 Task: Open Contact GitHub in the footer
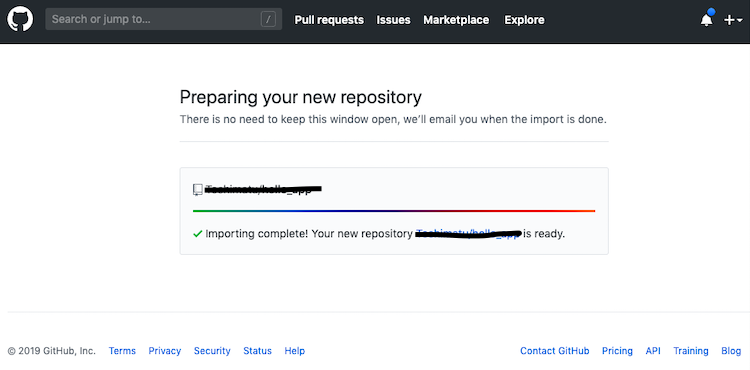click(x=555, y=351)
